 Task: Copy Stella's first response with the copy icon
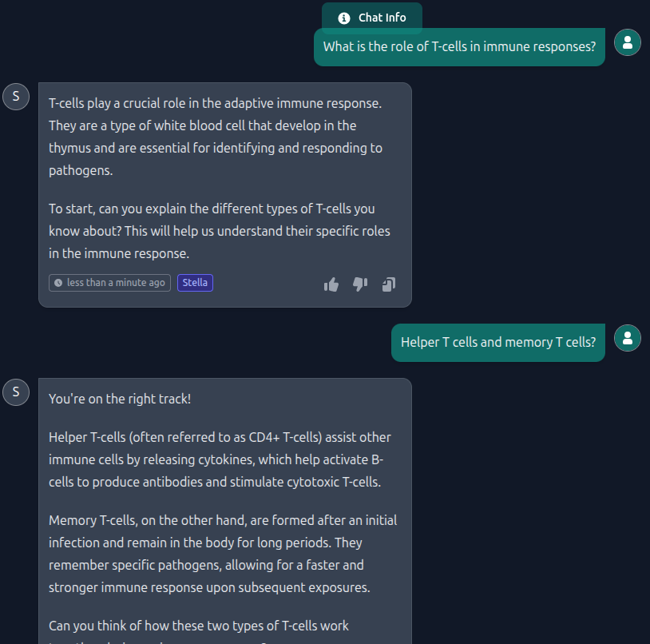coord(388,284)
